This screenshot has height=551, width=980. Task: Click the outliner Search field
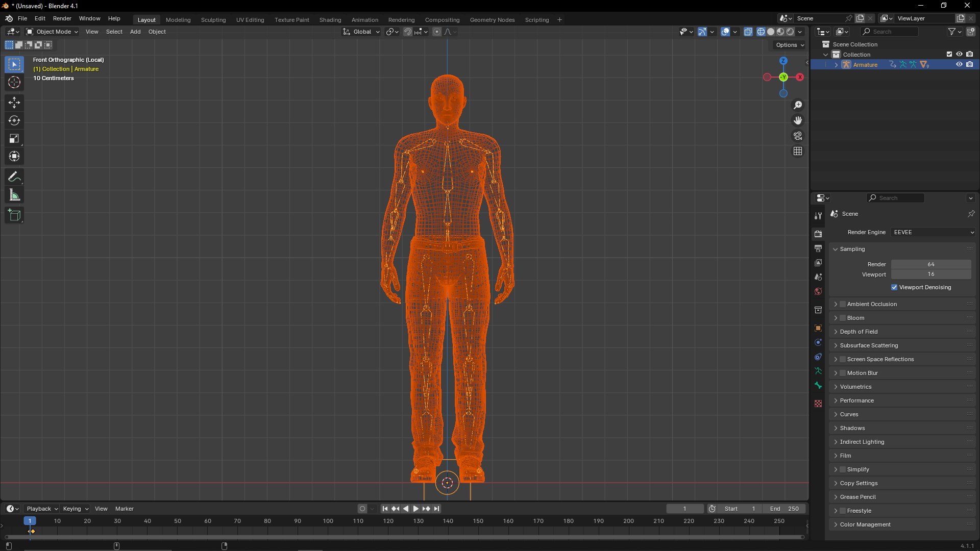[890, 32]
